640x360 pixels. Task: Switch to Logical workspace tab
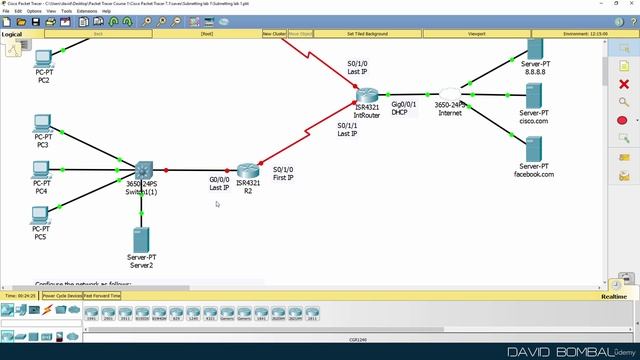point(12,34)
